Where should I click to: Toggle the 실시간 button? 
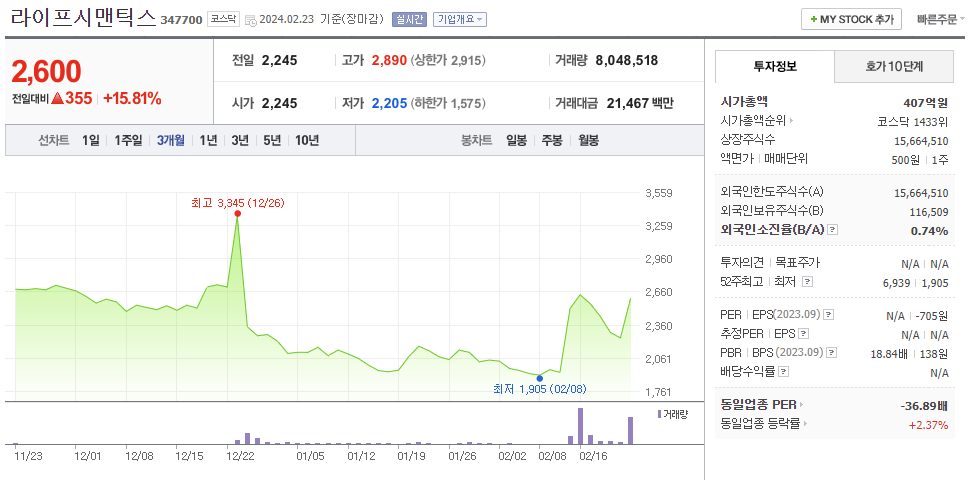coord(409,19)
